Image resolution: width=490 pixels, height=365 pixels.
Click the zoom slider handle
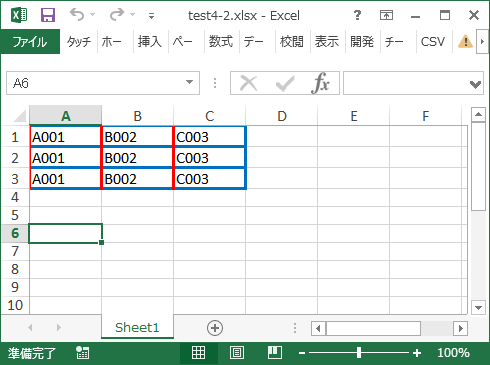359,353
